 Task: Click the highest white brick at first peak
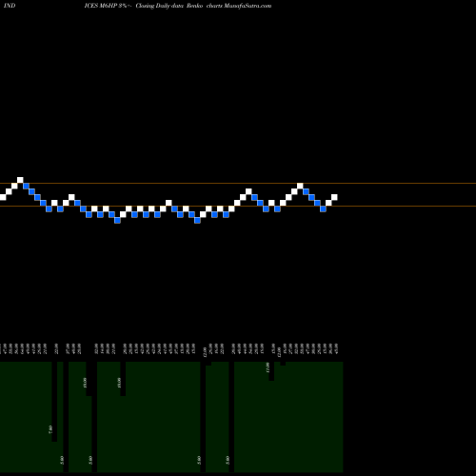coord(20,180)
